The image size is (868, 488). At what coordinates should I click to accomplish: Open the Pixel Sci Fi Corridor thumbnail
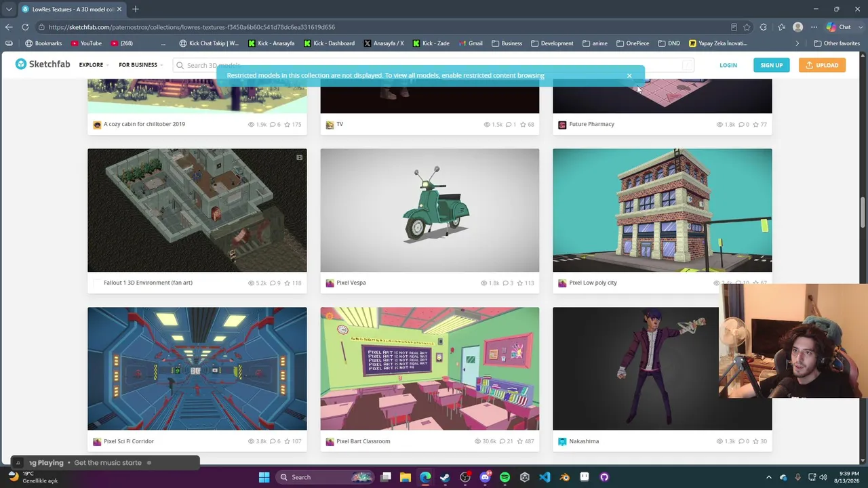[x=197, y=369]
